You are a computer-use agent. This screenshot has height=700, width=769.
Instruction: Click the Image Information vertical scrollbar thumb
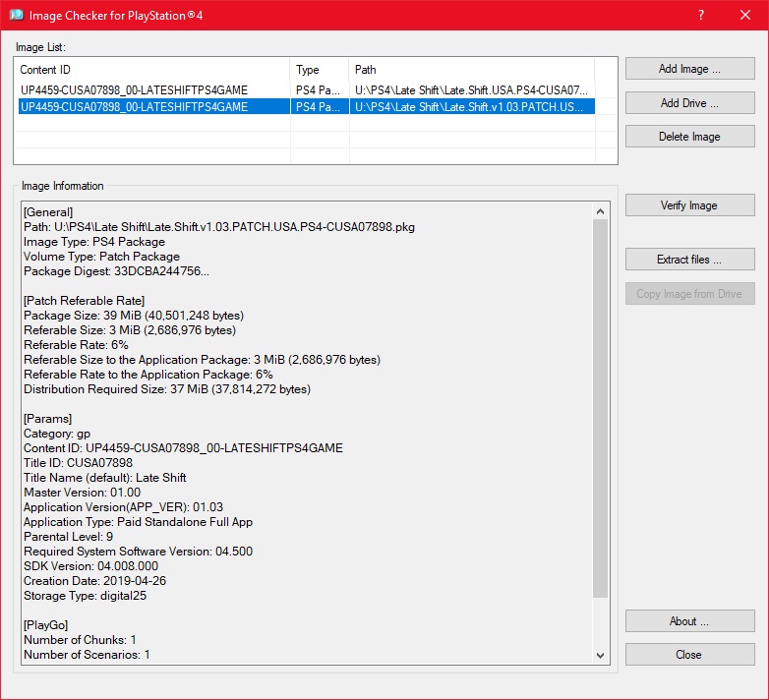pos(600,408)
